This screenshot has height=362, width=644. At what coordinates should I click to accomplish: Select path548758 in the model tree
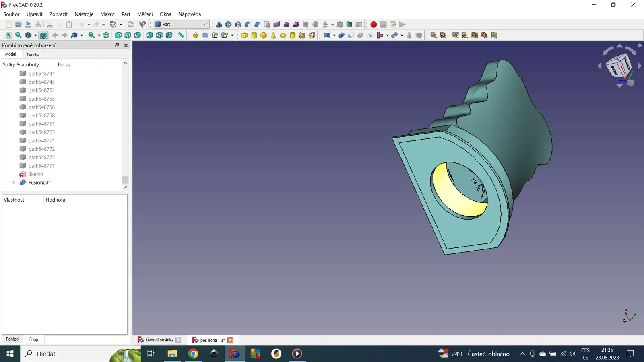[41, 115]
